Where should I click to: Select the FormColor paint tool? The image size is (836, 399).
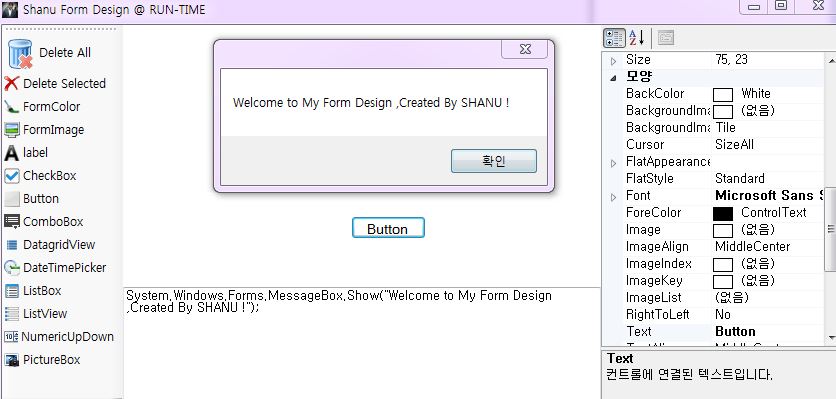pyautogui.click(x=11, y=107)
